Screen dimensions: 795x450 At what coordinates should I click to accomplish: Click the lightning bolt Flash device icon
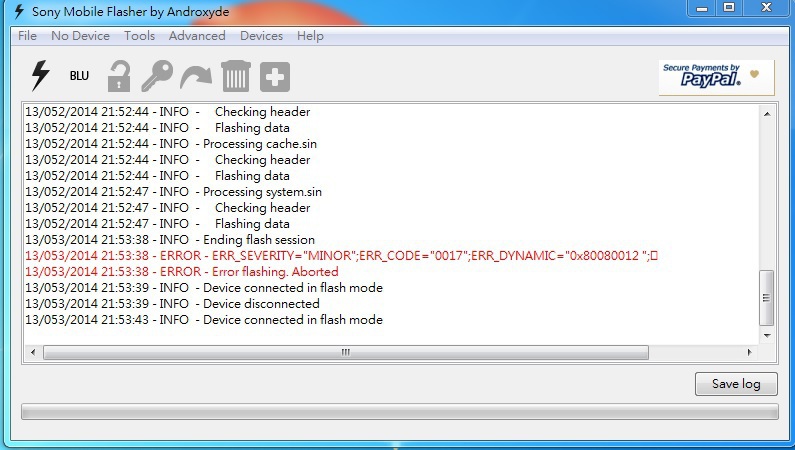(40, 76)
